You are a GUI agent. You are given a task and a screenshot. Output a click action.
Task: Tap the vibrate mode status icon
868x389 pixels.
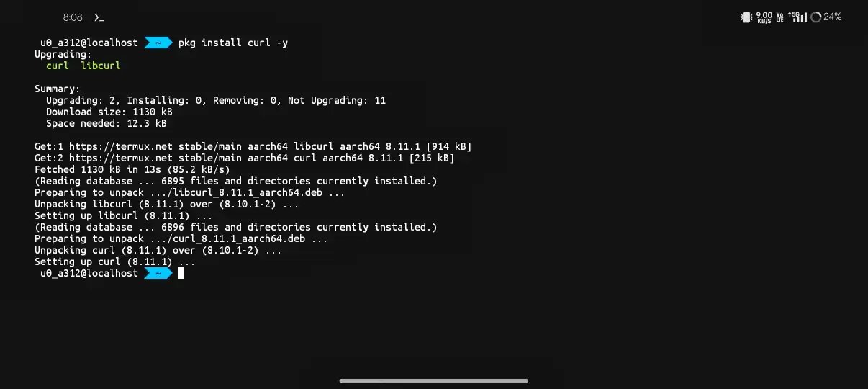(746, 17)
